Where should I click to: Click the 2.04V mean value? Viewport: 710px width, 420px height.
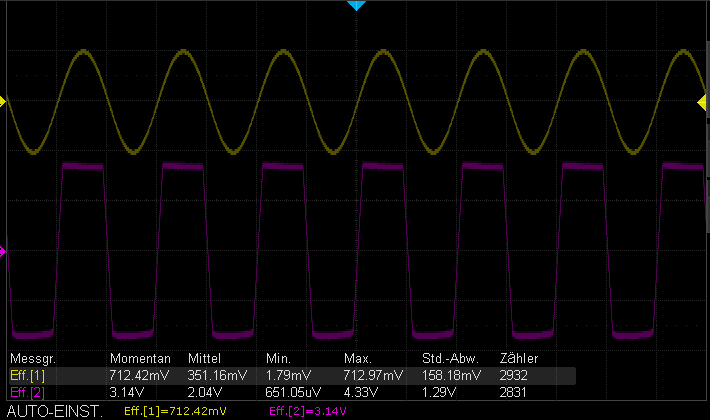[x=205, y=392]
